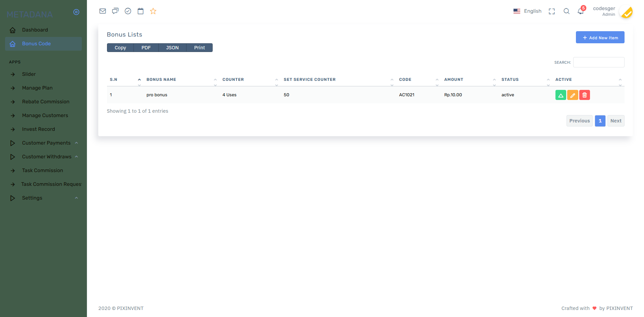644x317 pixels.
Task: Click the US flag language icon
Action: [517, 11]
